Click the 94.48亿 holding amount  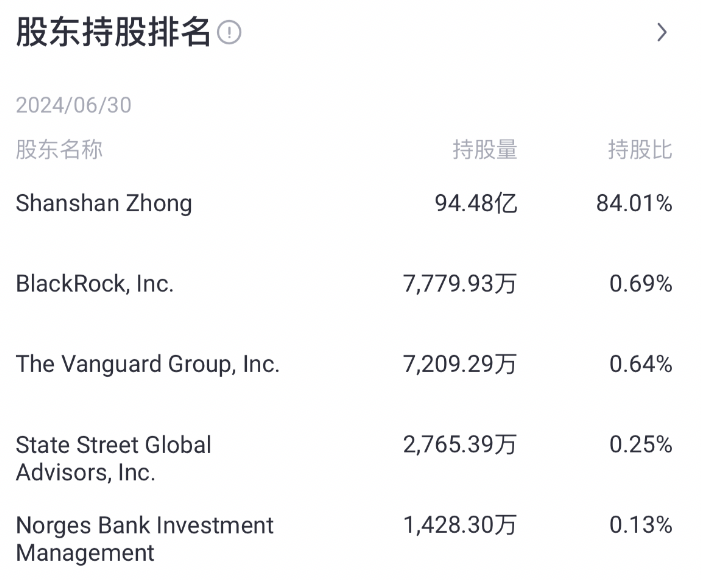pos(476,203)
